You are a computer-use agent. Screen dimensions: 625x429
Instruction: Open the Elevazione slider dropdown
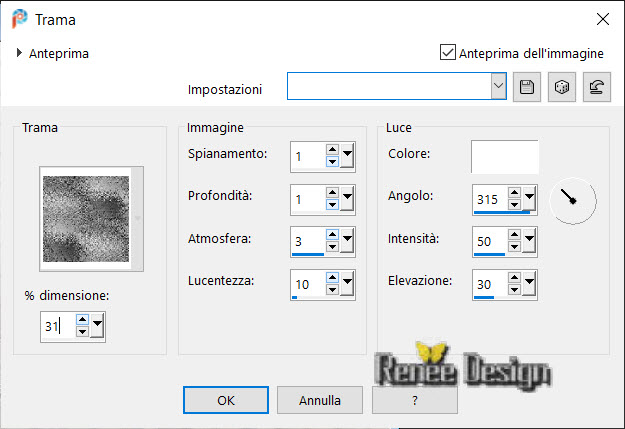point(529,283)
